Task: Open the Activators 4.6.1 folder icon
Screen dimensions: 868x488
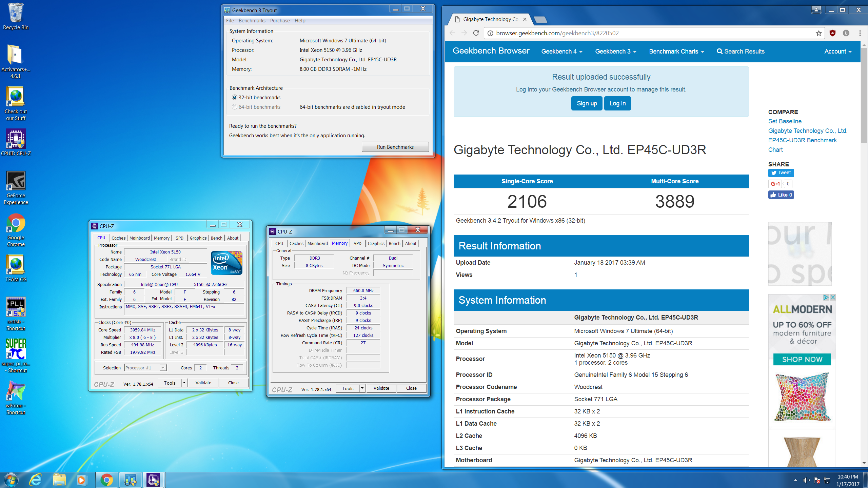Action: pyautogui.click(x=16, y=62)
